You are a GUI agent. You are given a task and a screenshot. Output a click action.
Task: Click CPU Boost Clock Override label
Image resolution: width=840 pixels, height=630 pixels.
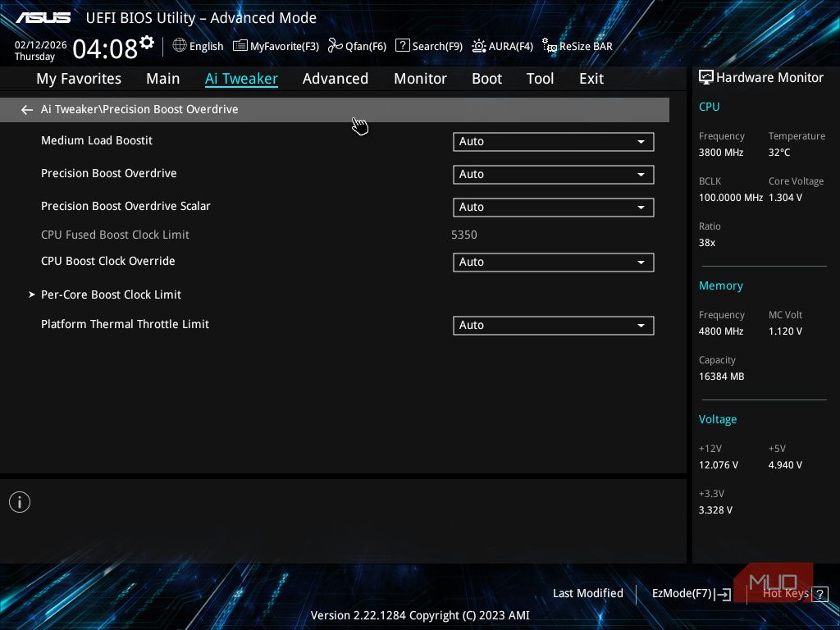107,261
